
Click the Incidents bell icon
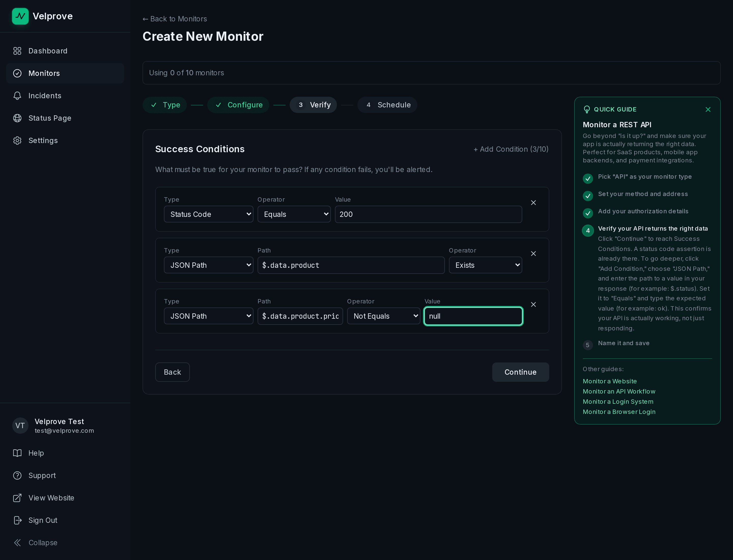17,96
